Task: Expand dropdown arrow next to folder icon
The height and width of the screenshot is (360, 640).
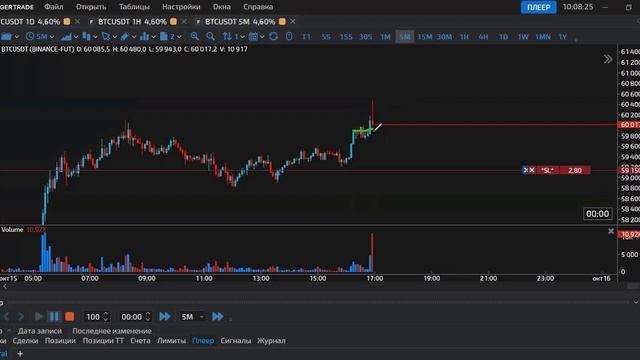Action: [x=16, y=37]
